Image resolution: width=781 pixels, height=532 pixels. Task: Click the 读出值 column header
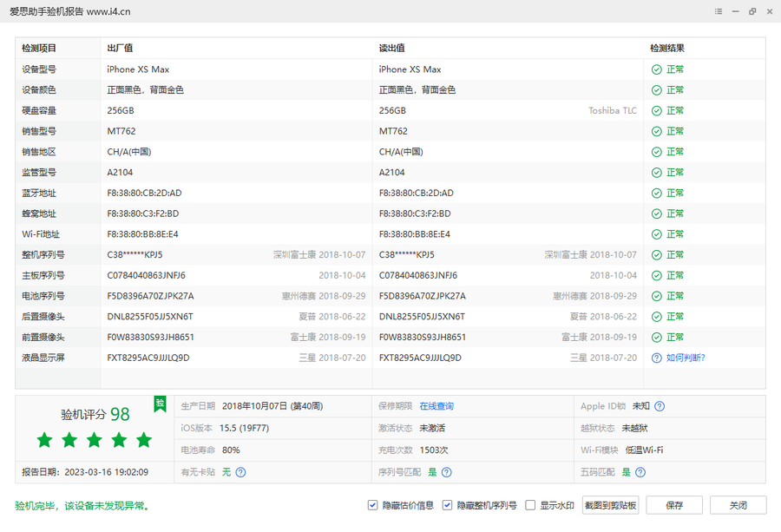[x=392, y=49]
